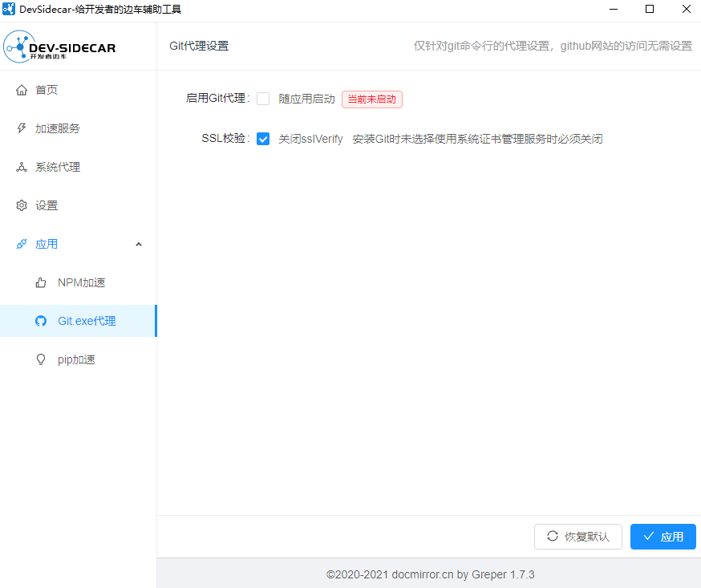Click the DevSidecar title bar app icon
This screenshot has width=701, height=588.
(x=9, y=9)
